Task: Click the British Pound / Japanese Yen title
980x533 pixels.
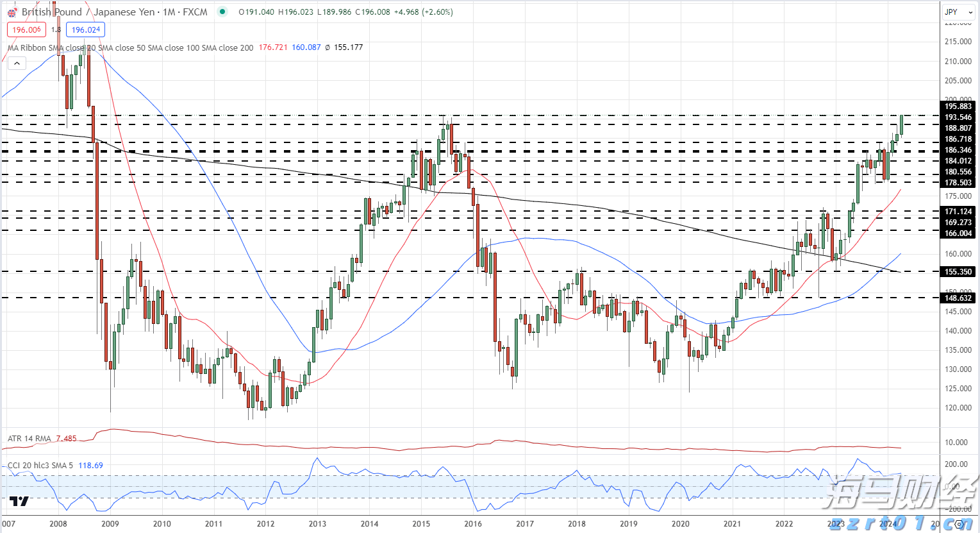Action: click(x=90, y=12)
